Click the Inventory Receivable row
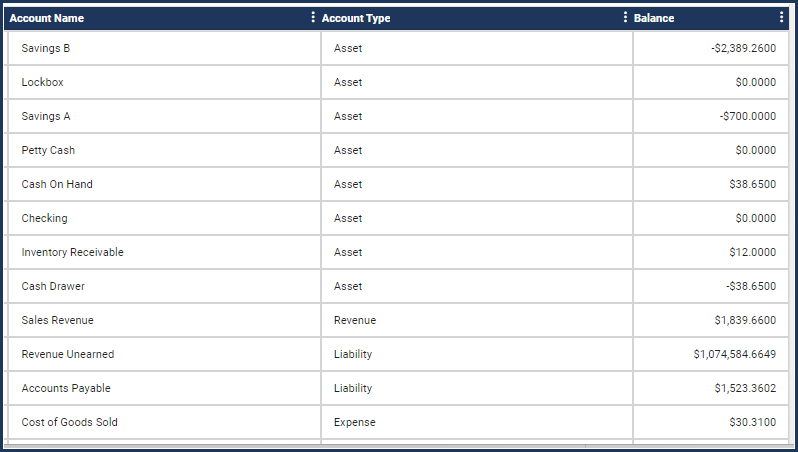 click(398, 252)
